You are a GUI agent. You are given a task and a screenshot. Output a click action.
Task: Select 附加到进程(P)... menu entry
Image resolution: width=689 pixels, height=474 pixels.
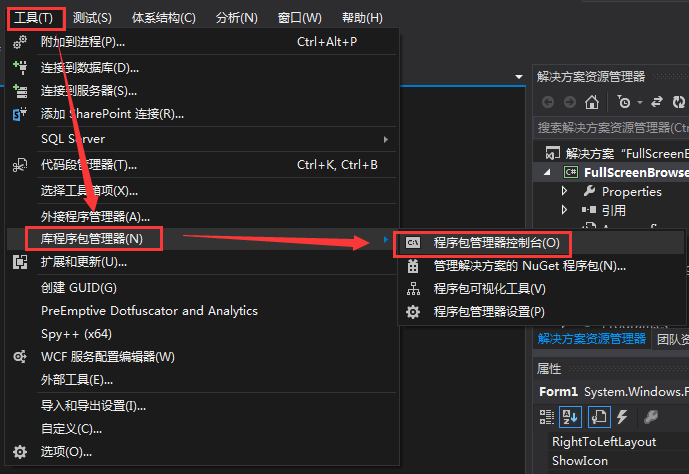[x=202, y=42]
